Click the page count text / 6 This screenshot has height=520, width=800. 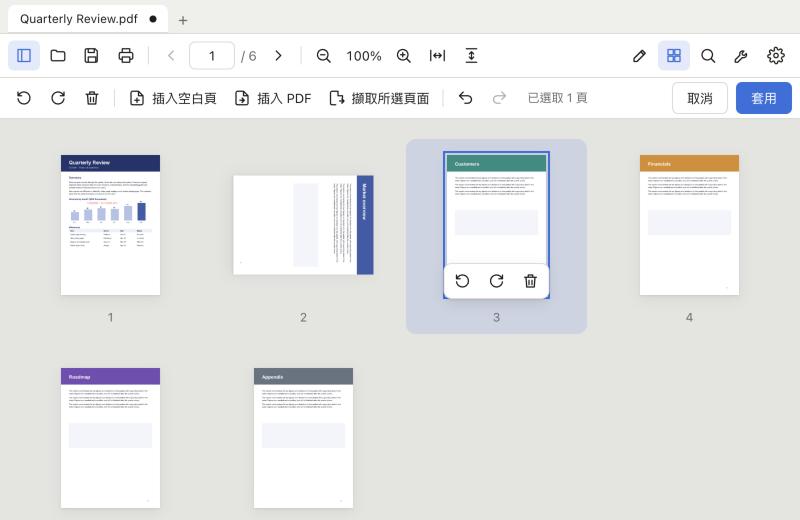248,56
